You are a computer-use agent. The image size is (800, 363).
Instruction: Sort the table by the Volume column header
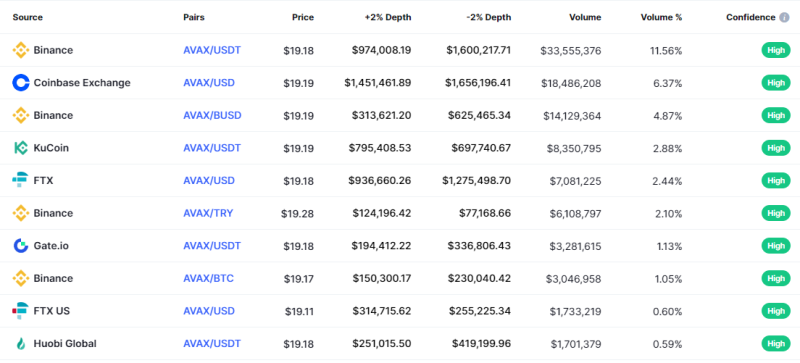pos(585,17)
